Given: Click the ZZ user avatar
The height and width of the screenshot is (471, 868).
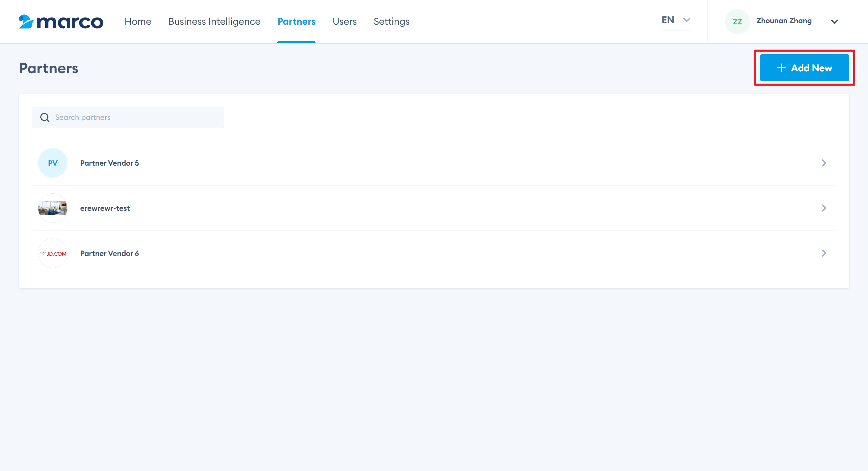Looking at the screenshot, I should (737, 22).
